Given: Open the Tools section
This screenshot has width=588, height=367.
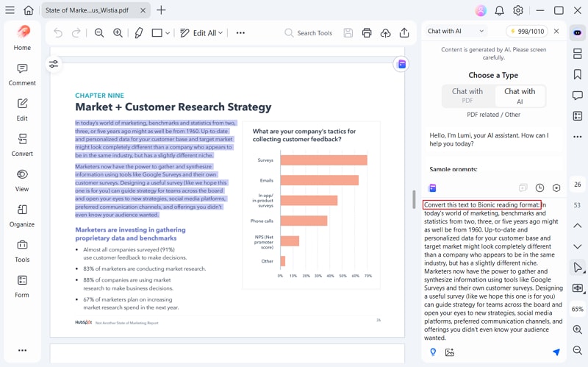Looking at the screenshot, I should pos(22,251).
